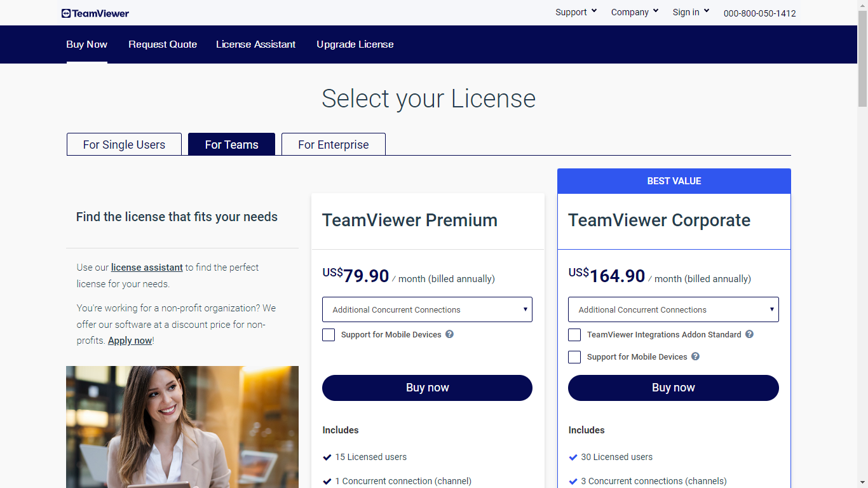
Task: Click the TeamViewer logo
Action: [95, 13]
